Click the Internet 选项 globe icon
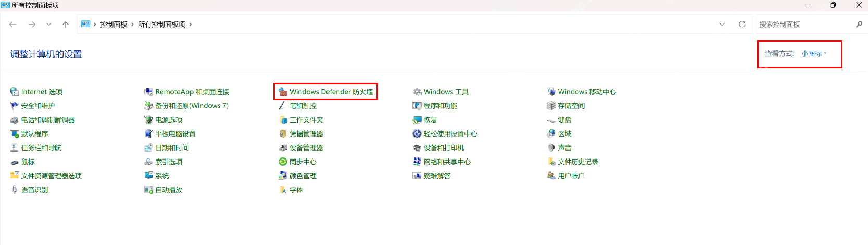The image size is (868, 245). pyautogui.click(x=14, y=92)
